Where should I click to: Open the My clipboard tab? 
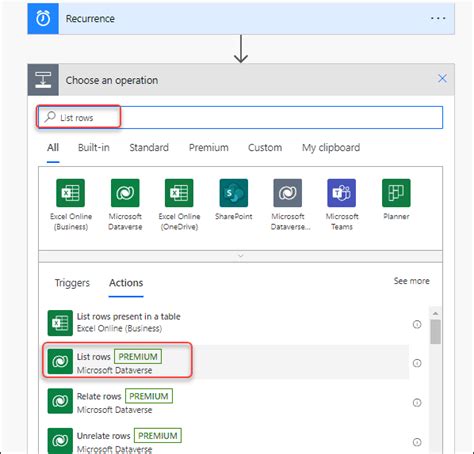331,148
